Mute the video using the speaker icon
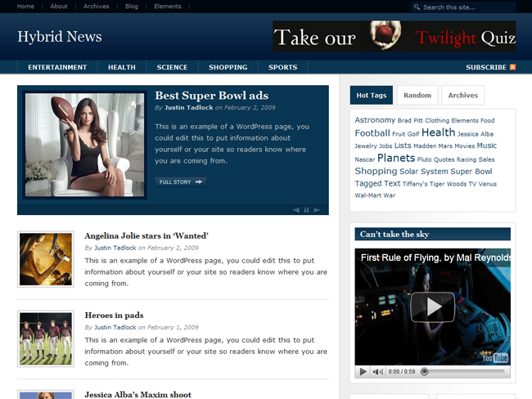This screenshot has height=399, width=532. tap(377, 371)
